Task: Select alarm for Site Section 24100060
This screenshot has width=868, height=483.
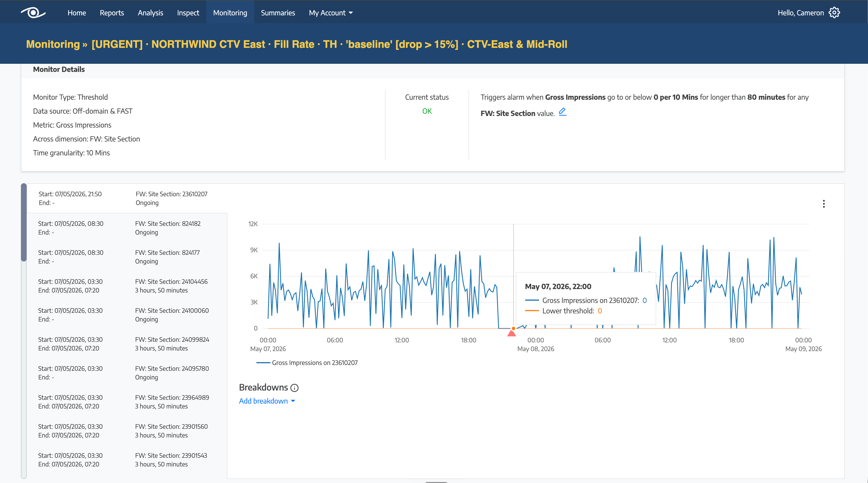Action: [127, 315]
